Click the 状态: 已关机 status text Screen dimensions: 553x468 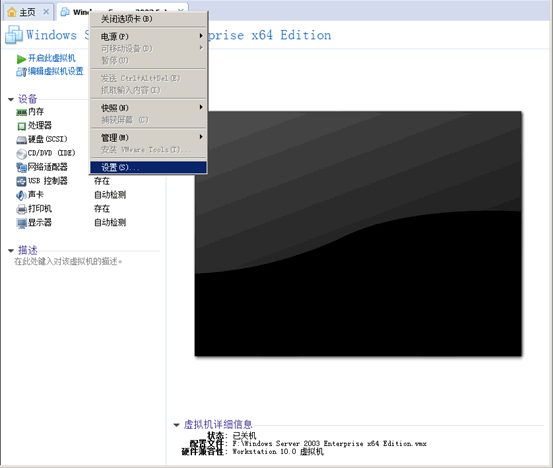[x=231, y=436]
